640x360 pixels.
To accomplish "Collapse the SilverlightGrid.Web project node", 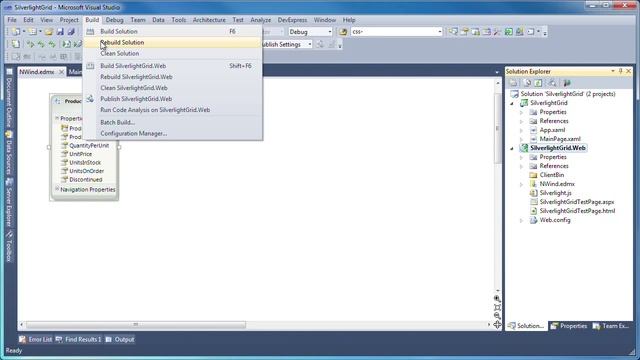I will point(512,148).
